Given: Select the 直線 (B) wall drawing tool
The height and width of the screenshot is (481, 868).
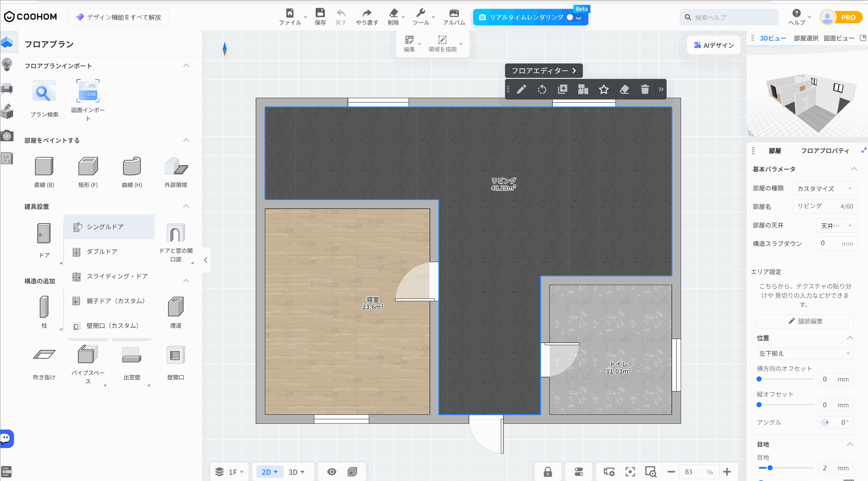Looking at the screenshot, I should click(44, 166).
